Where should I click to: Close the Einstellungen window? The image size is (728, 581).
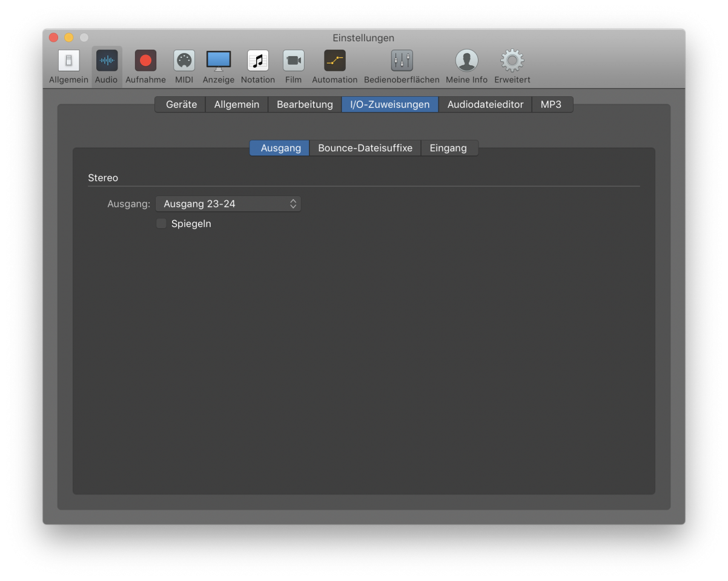pyautogui.click(x=54, y=38)
